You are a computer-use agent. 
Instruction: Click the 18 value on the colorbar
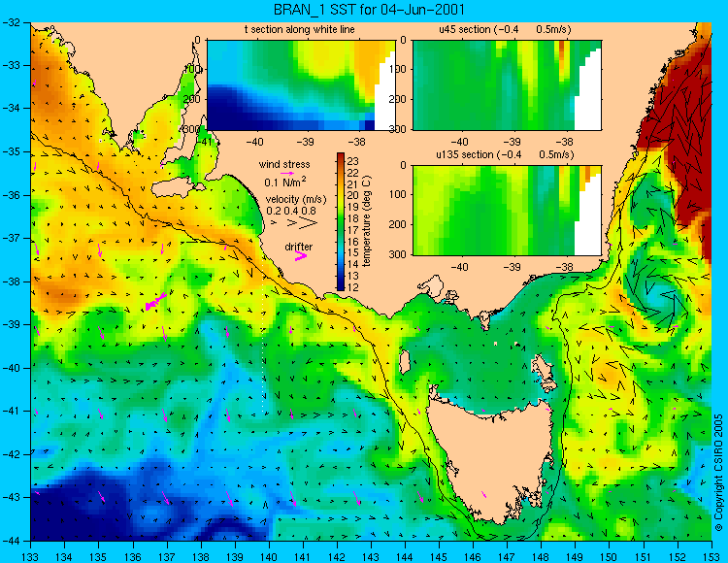pos(353,218)
